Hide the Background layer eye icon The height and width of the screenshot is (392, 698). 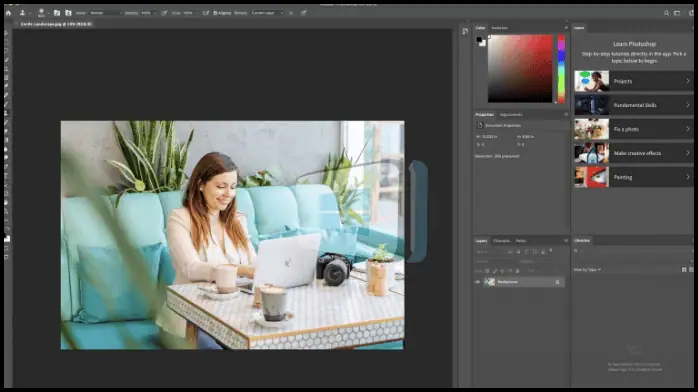pyautogui.click(x=478, y=282)
